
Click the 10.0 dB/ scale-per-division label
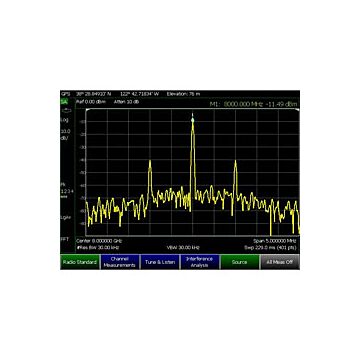(65, 134)
